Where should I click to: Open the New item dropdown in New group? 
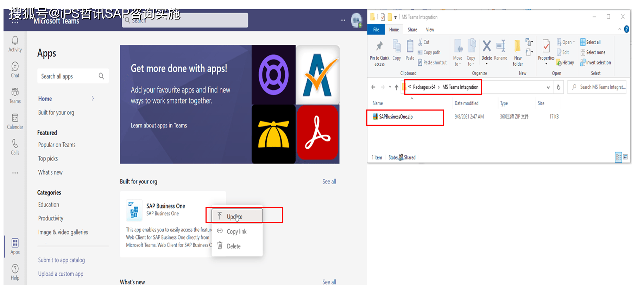tap(529, 42)
